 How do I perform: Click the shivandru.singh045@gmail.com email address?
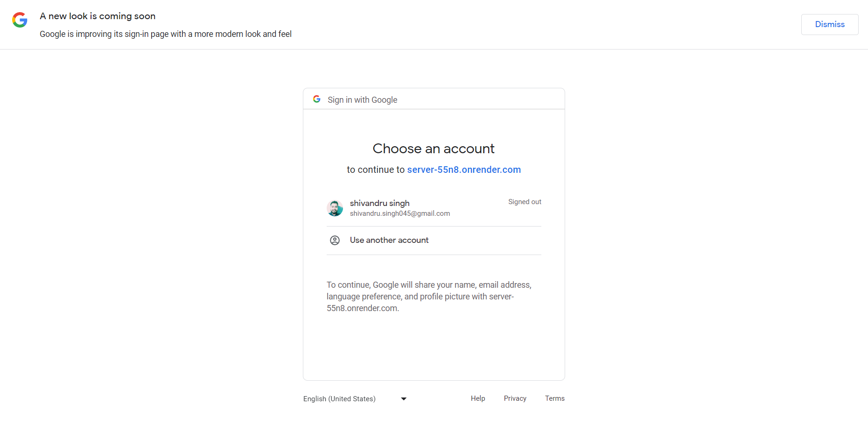pos(399,213)
